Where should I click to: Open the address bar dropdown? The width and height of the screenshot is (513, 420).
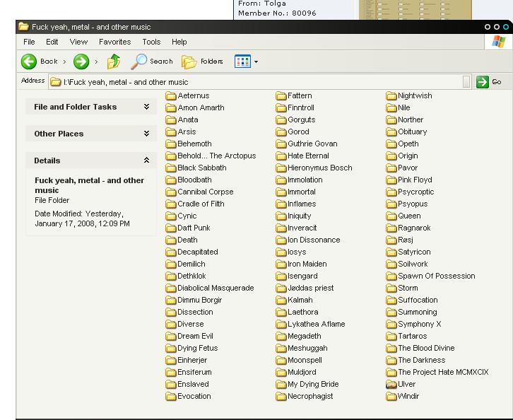click(466, 82)
